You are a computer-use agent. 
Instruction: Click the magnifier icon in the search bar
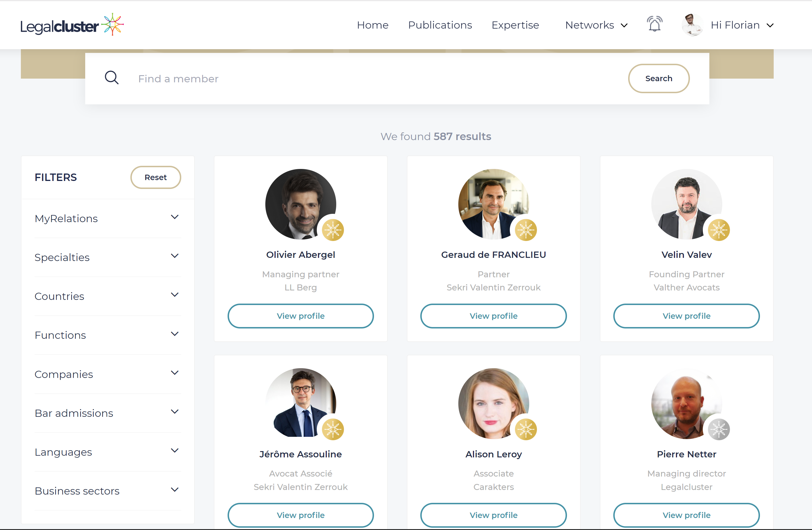(x=112, y=78)
